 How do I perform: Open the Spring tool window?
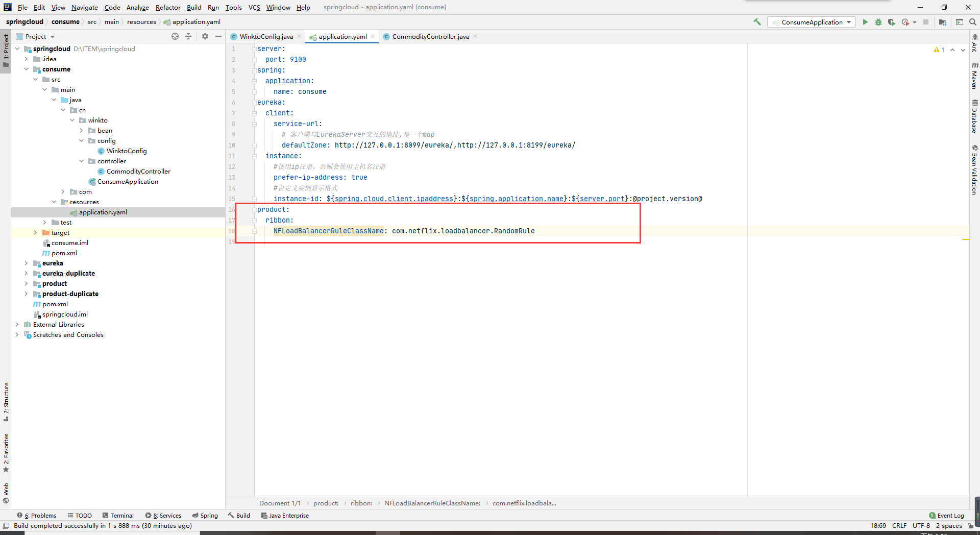[205, 516]
